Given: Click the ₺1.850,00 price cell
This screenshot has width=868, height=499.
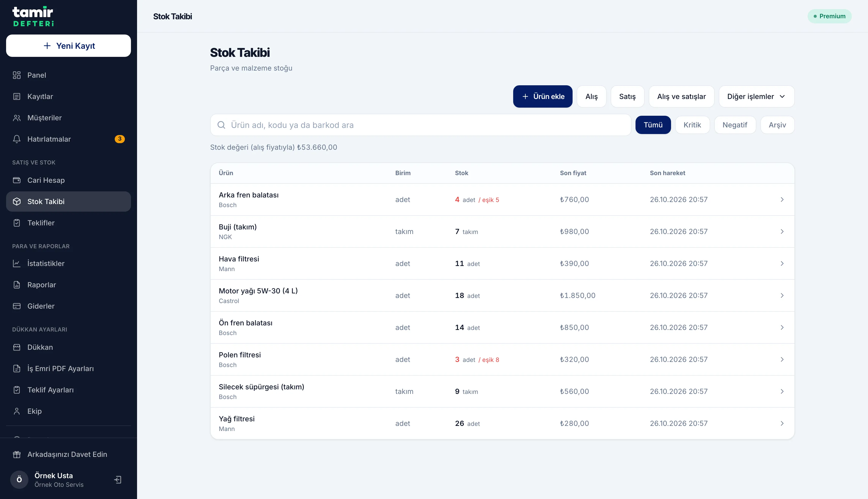Looking at the screenshot, I should [x=577, y=295].
